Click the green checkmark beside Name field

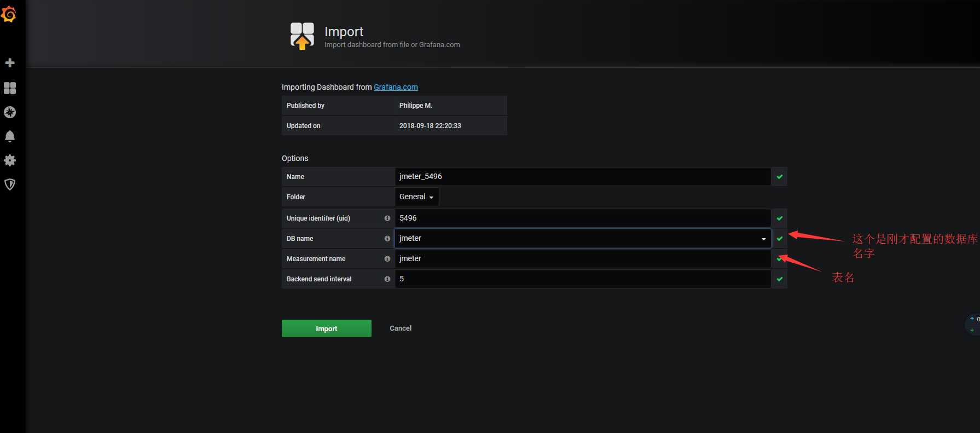[780, 177]
